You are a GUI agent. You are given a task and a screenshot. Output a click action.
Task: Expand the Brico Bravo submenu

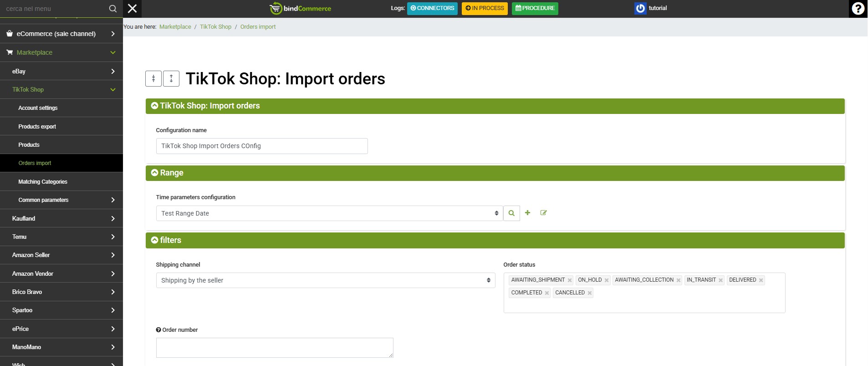pyautogui.click(x=61, y=292)
